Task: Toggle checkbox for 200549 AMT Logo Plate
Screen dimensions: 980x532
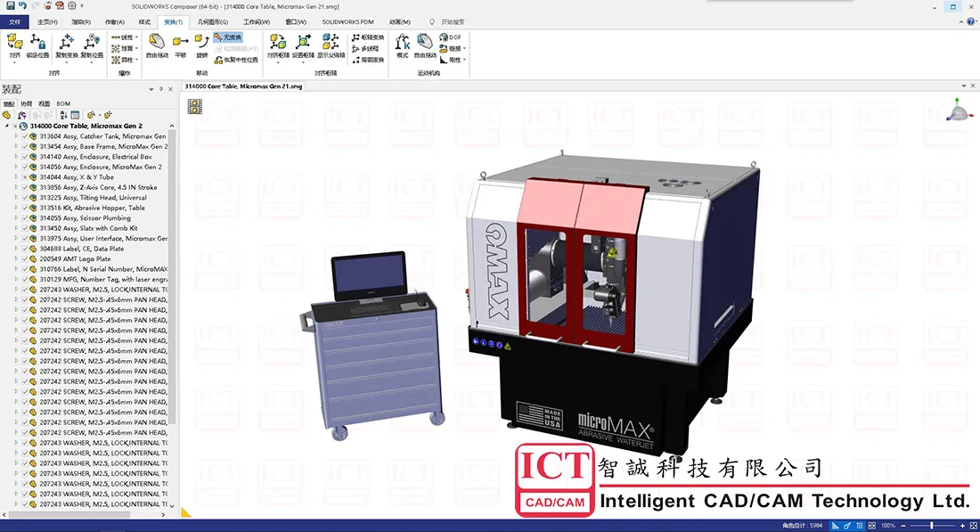Action: point(25,258)
